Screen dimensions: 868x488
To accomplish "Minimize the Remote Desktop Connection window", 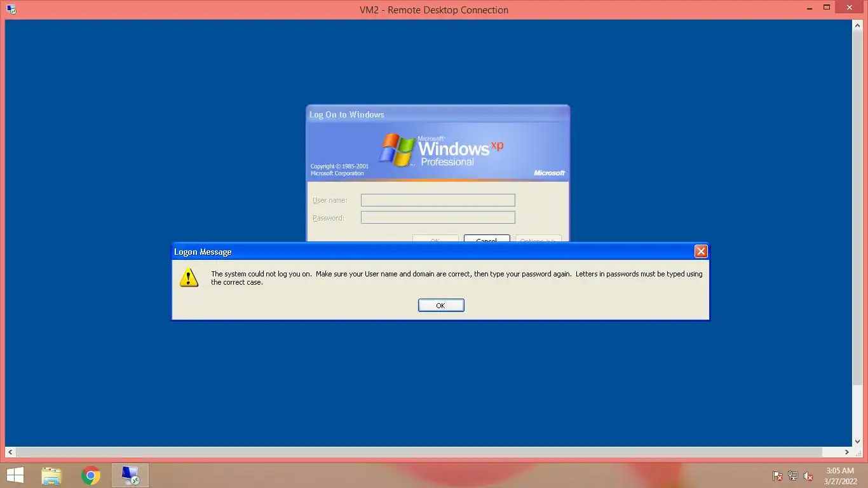I will click(809, 8).
